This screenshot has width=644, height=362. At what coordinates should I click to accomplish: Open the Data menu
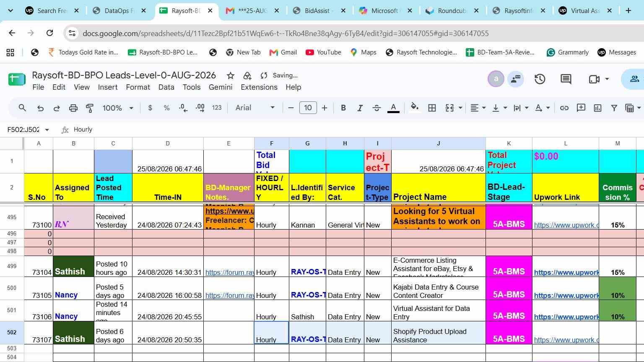(x=166, y=87)
